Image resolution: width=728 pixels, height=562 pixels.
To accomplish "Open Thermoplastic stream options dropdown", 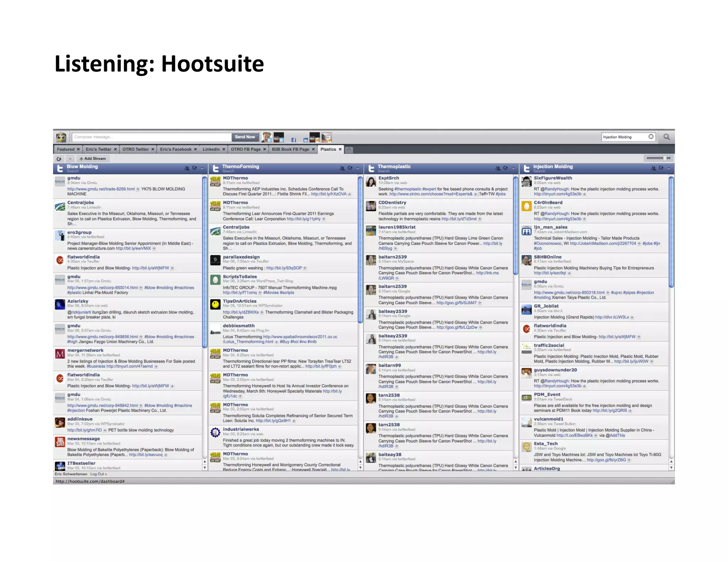I will tap(513, 168).
